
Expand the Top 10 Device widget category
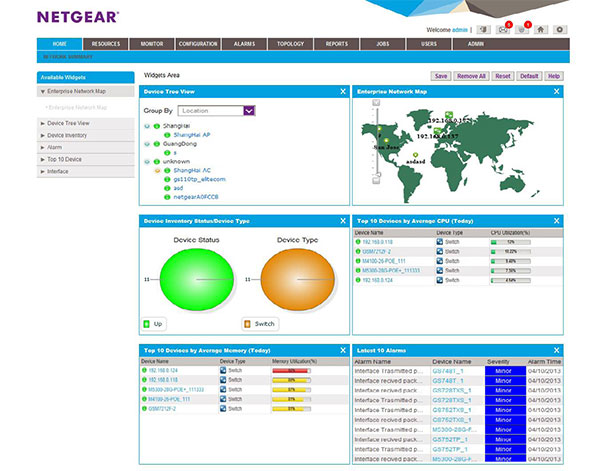(x=85, y=159)
